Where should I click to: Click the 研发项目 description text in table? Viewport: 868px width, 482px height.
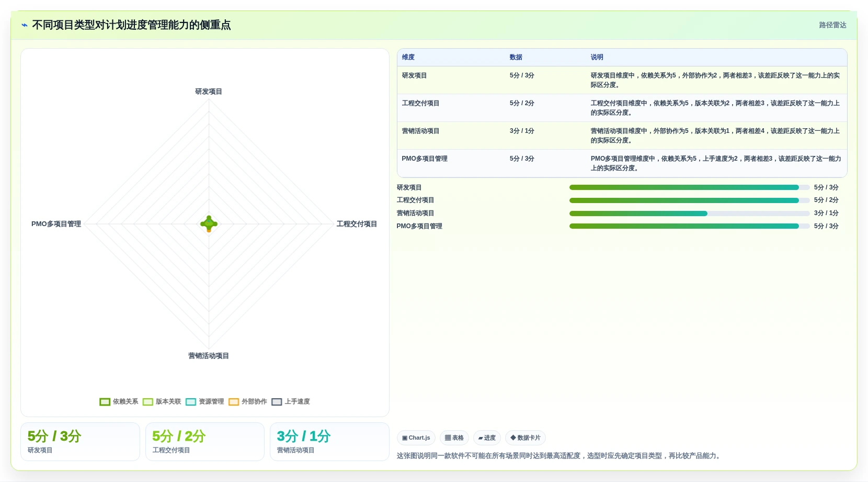715,80
